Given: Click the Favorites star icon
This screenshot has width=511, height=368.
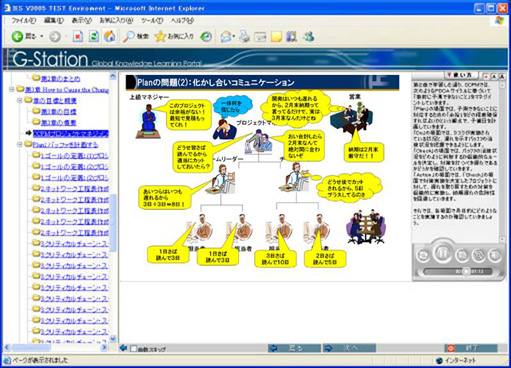Looking at the screenshot, I should pyautogui.click(x=160, y=36).
